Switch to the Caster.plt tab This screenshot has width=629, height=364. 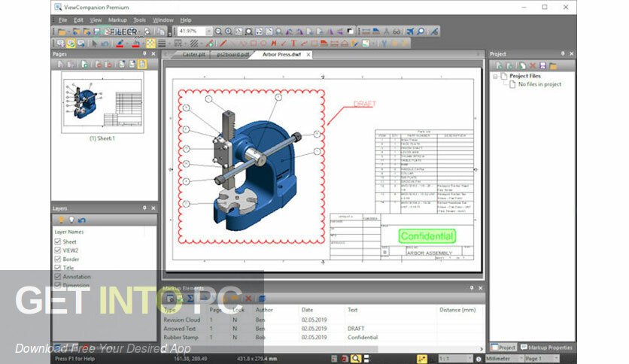click(x=193, y=54)
